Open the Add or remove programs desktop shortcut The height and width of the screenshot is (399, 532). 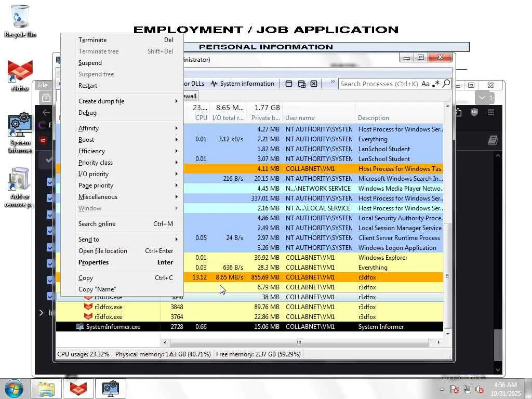[x=20, y=187]
